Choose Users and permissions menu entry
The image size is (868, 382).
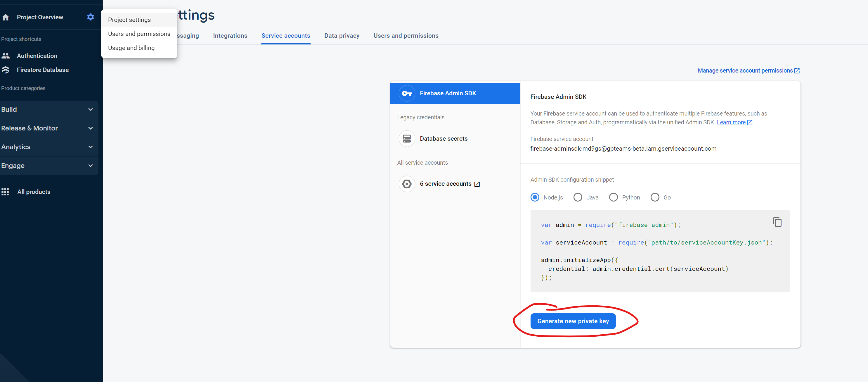click(x=139, y=34)
